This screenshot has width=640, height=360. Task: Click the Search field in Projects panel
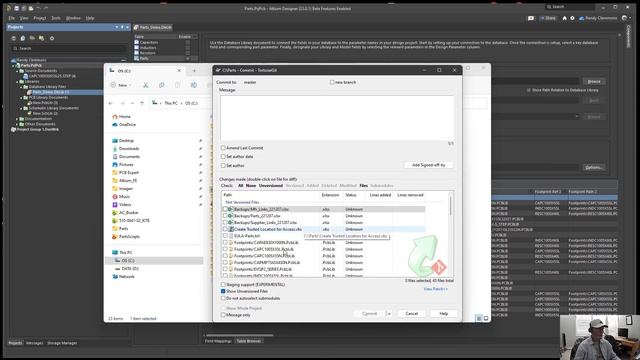[68, 49]
